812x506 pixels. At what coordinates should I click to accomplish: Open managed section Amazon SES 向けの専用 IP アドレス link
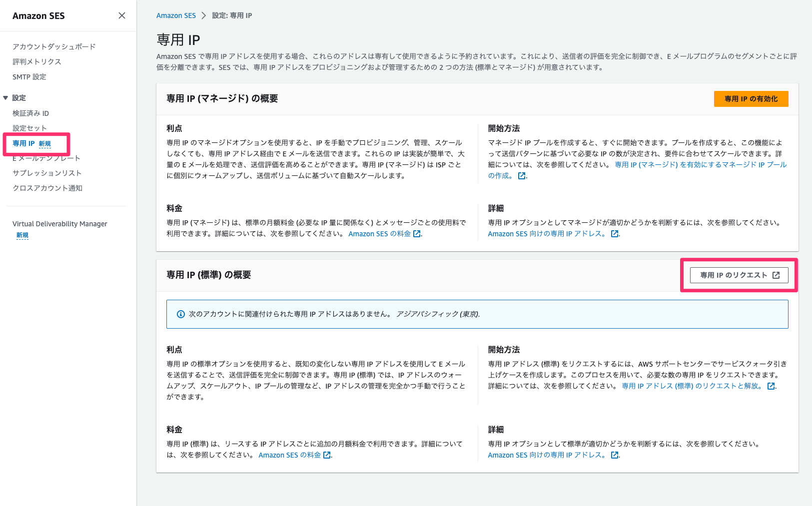547,234
